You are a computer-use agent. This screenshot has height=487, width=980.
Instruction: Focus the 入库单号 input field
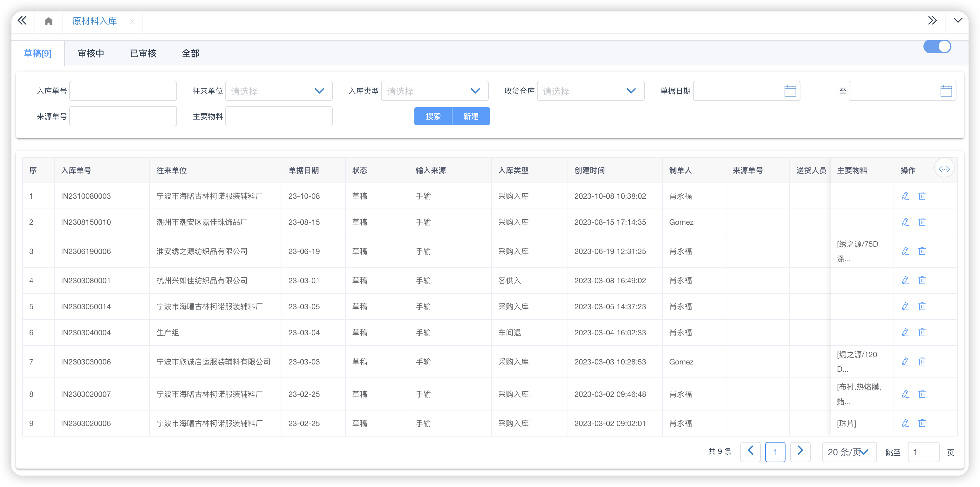click(x=123, y=91)
